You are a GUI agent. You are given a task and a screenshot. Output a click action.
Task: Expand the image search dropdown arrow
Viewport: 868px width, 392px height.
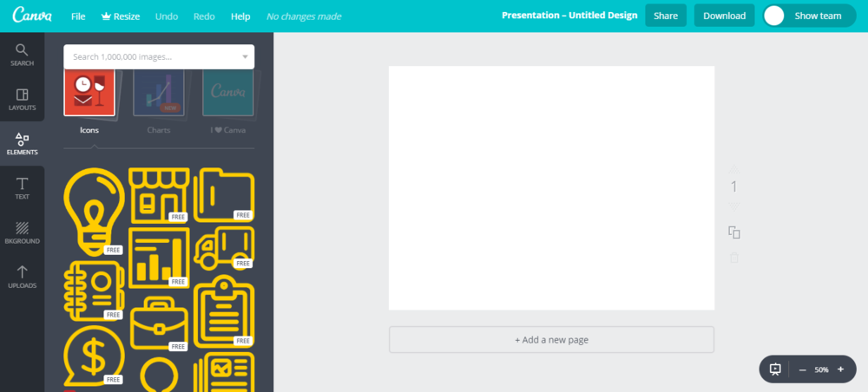[x=244, y=57]
